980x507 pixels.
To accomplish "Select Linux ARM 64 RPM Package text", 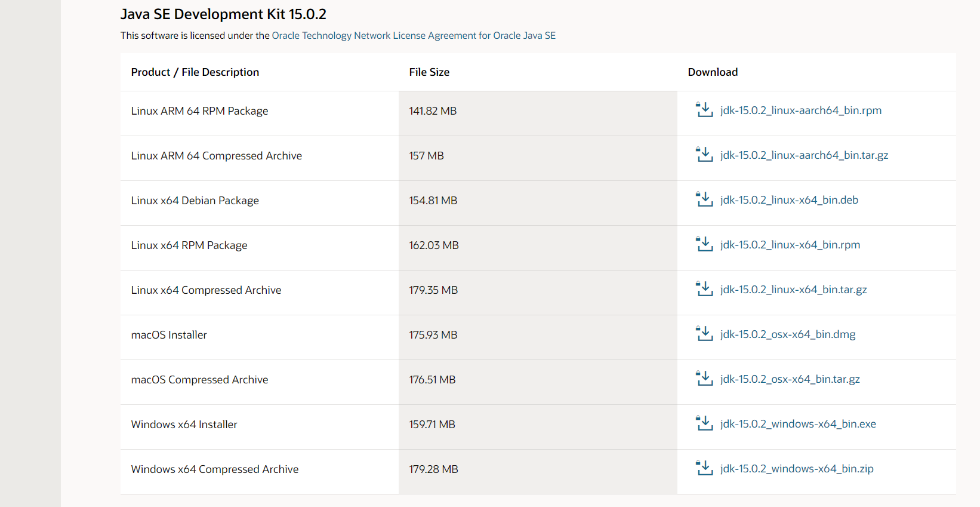I will click(x=199, y=111).
